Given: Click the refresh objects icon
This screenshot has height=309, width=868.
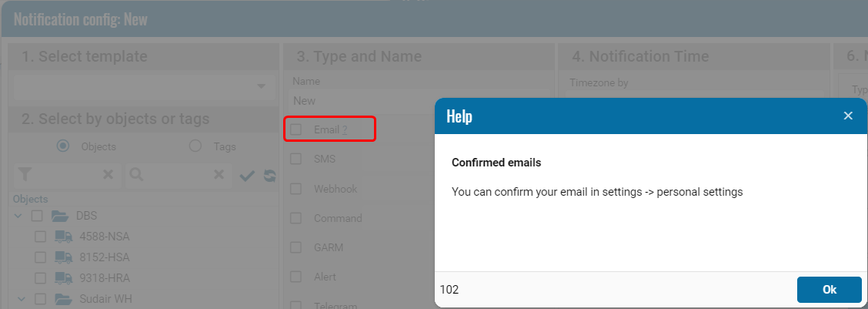Looking at the screenshot, I should click(269, 176).
